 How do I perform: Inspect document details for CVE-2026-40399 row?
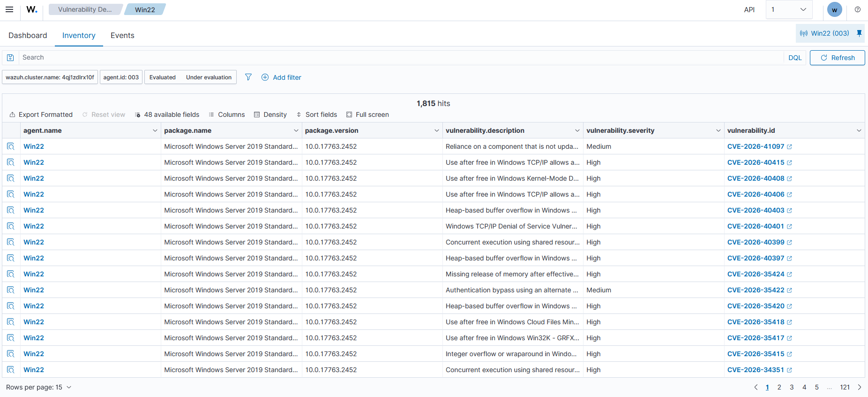(x=11, y=242)
